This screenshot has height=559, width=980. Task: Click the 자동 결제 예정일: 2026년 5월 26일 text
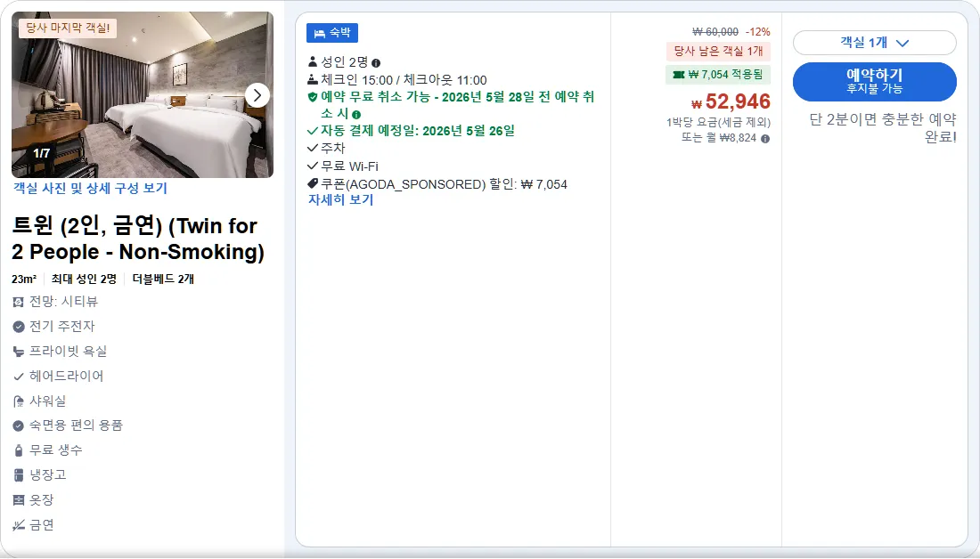[418, 131]
